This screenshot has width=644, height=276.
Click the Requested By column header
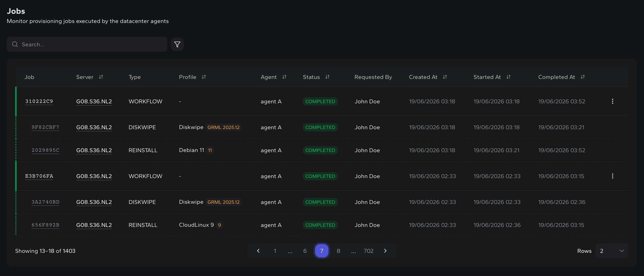tap(373, 77)
